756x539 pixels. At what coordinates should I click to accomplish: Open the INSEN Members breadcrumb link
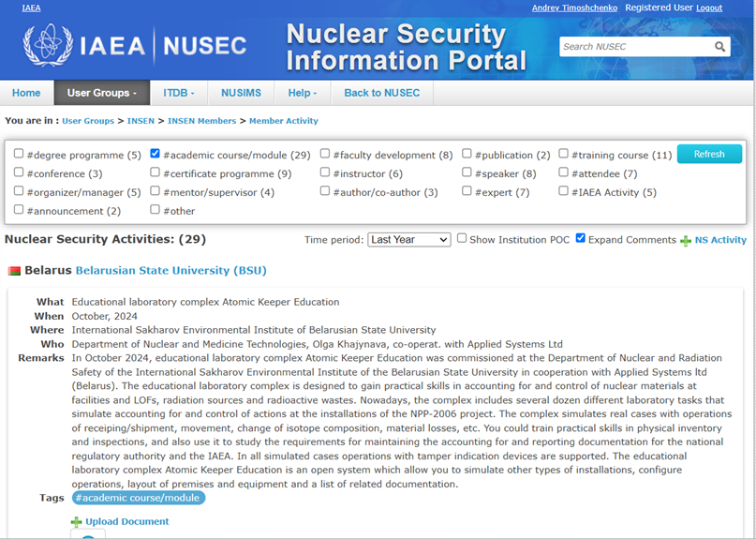pyautogui.click(x=202, y=121)
